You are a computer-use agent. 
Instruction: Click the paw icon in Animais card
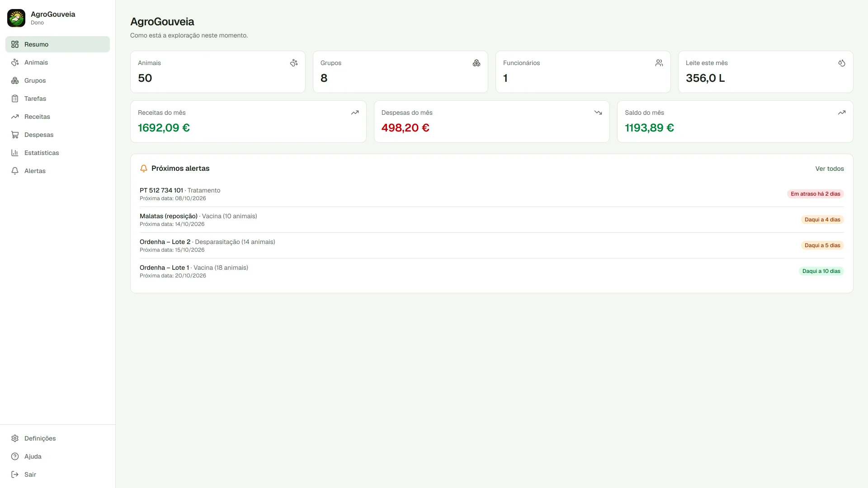(x=294, y=63)
